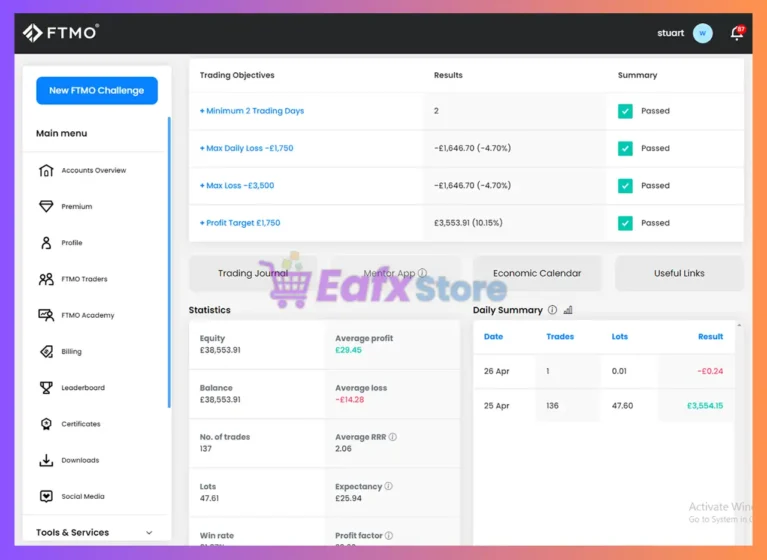Click the Profile person icon

click(x=46, y=243)
